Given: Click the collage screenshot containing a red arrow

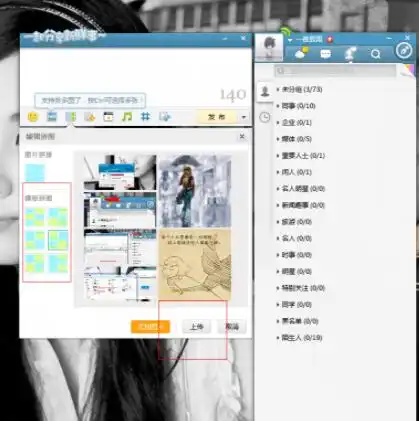Looking at the screenshot, I should click(120, 209).
